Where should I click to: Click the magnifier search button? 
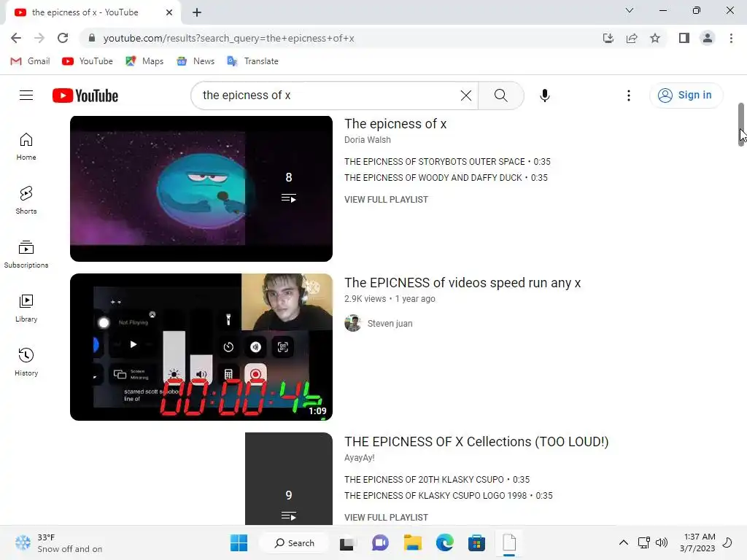click(x=500, y=96)
